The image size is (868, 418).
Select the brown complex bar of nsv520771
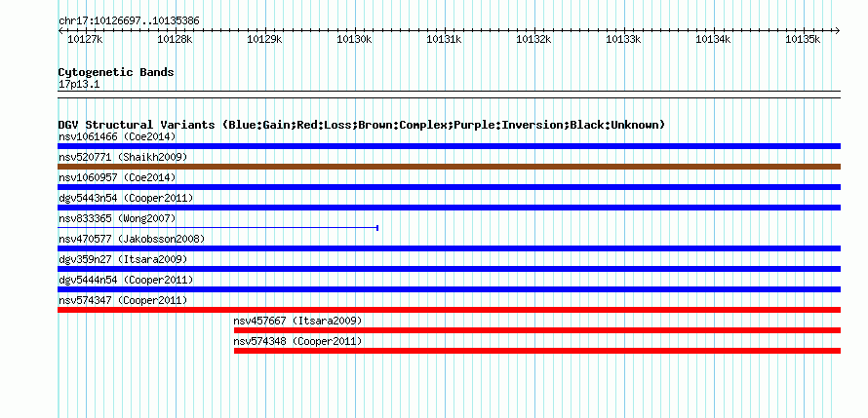click(449, 167)
